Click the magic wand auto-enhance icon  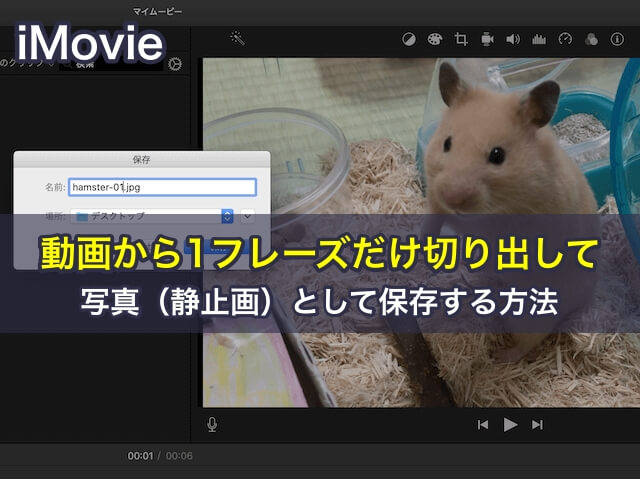pos(237,38)
